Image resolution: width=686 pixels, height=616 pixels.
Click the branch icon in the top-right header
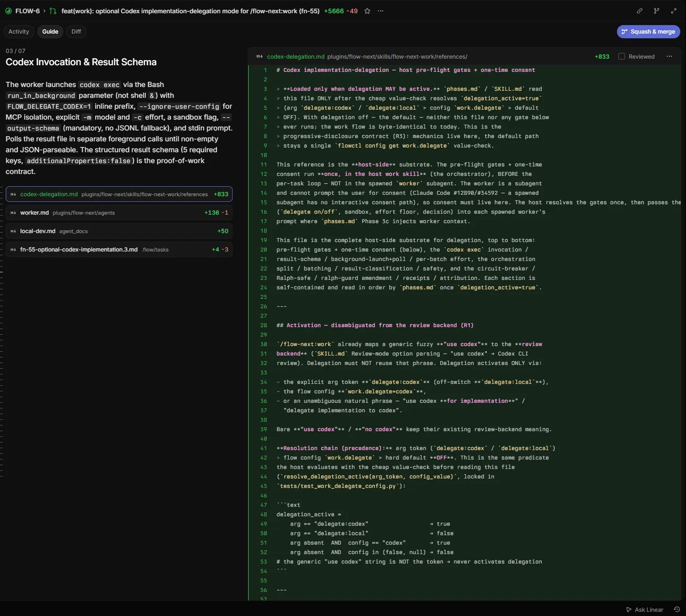click(657, 11)
